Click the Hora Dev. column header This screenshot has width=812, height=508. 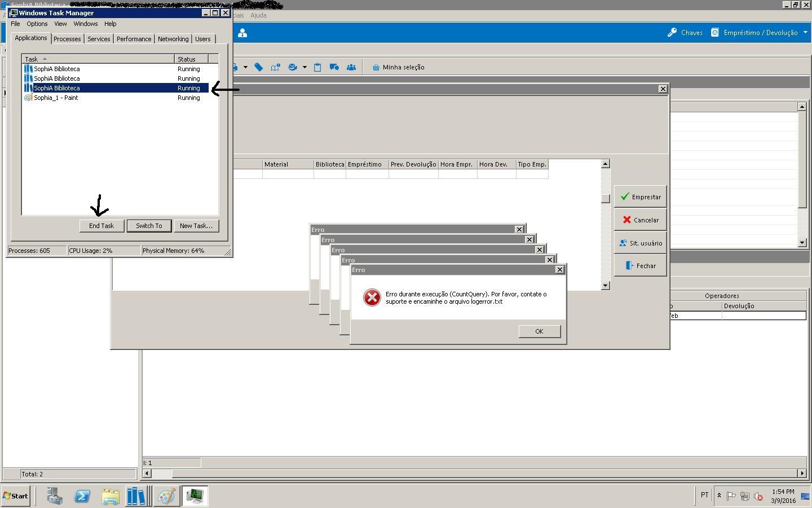(x=497, y=164)
